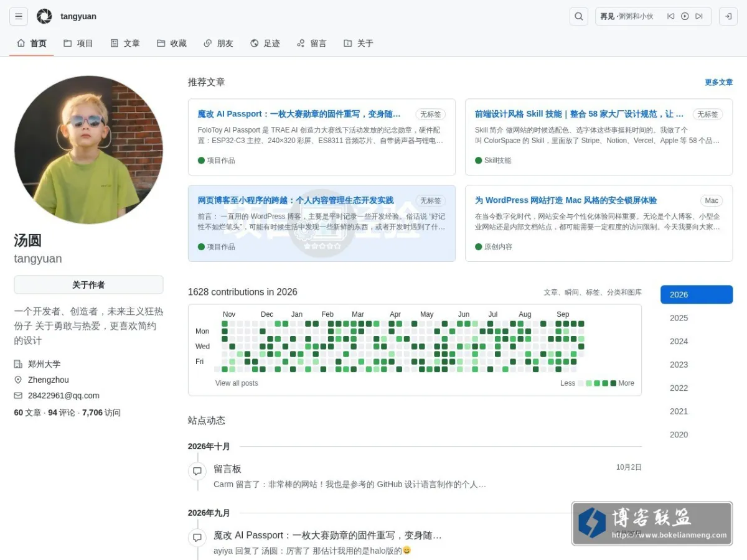The image size is (747, 560).
Task: Click the Mac tag badge
Action: (712, 200)
